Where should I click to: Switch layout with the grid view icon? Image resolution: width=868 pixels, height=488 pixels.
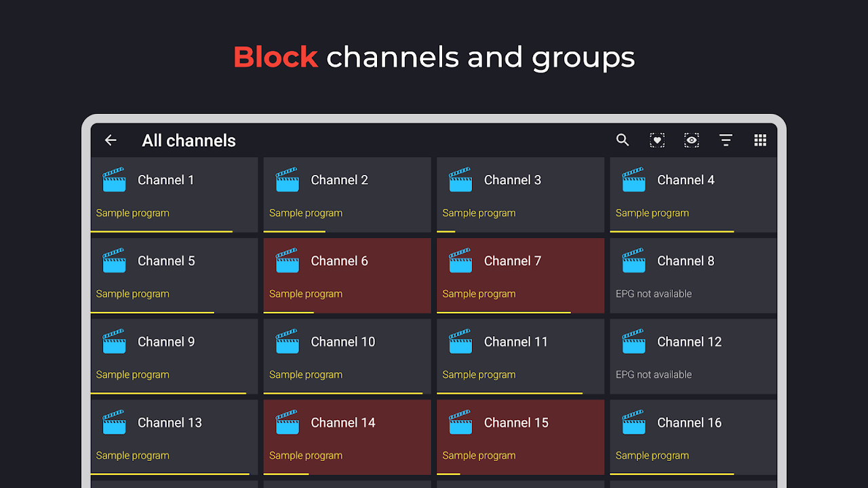tap(760, 140)
